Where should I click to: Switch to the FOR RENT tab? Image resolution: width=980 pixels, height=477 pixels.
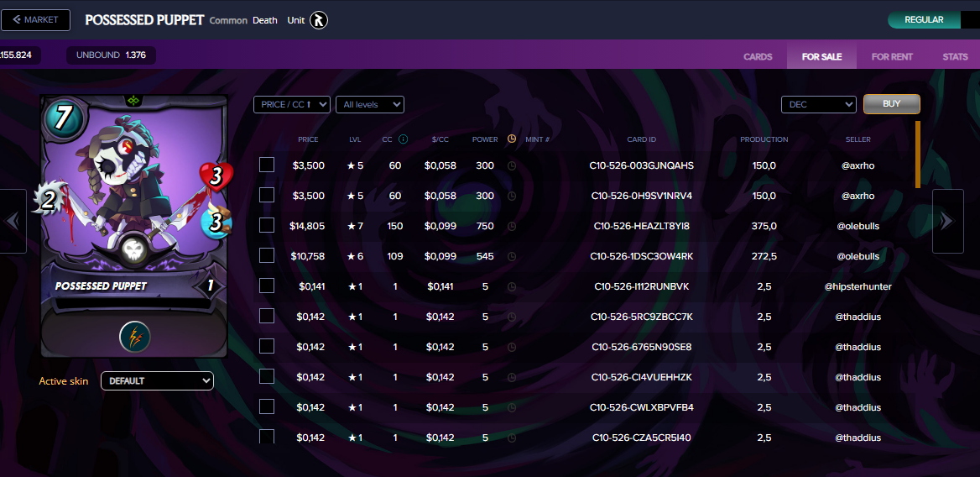tap(892, 57)
